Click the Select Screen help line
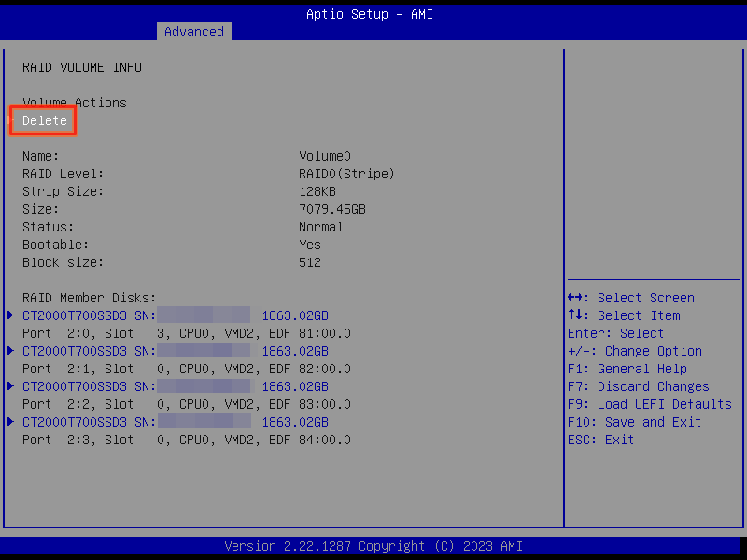The height and width of the screenshot is (560, 747). (631, 298)
